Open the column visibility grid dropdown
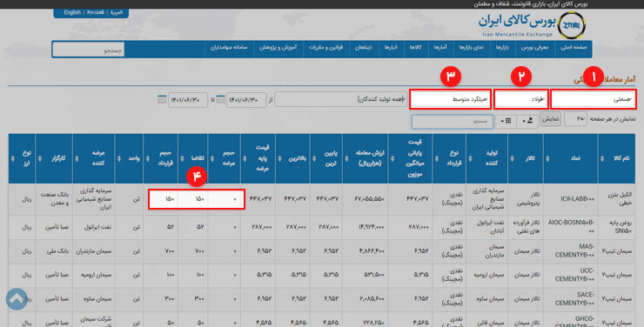 click(506, 121)
